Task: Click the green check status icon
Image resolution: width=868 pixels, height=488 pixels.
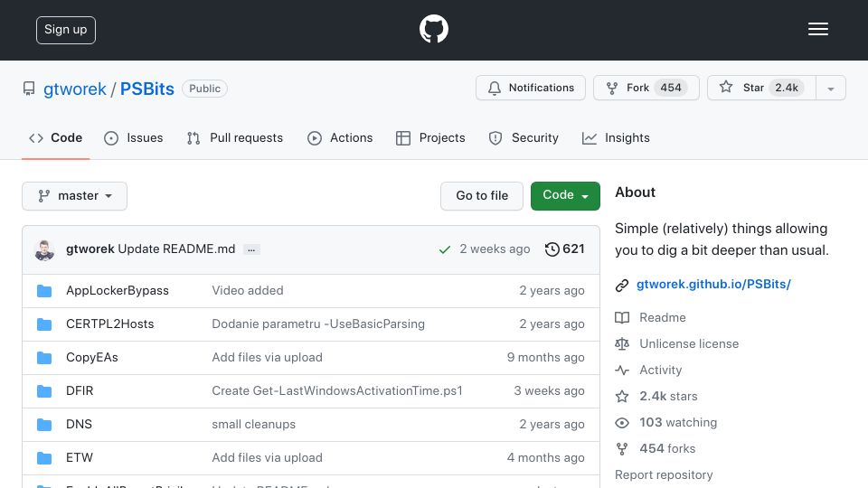Action: tap(444, 250)
